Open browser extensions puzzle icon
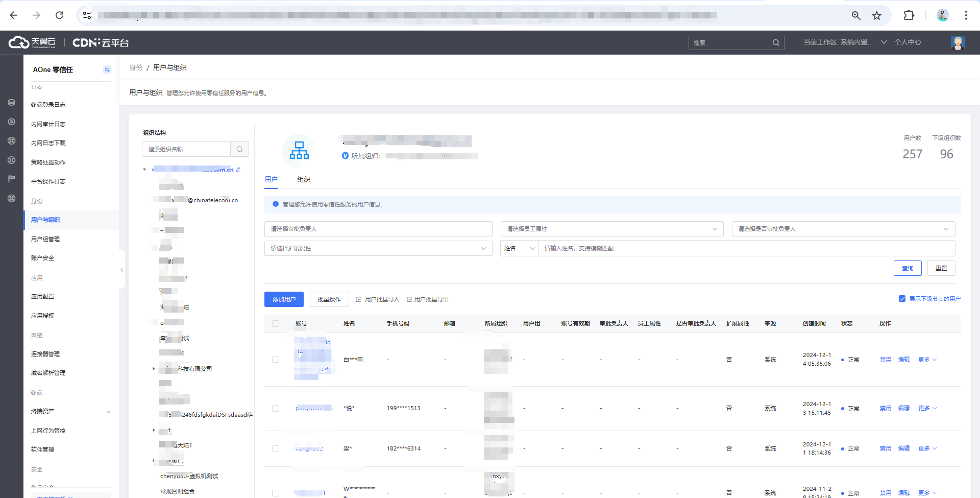Viewport: 980px width, 498px height. pos(909,15)
